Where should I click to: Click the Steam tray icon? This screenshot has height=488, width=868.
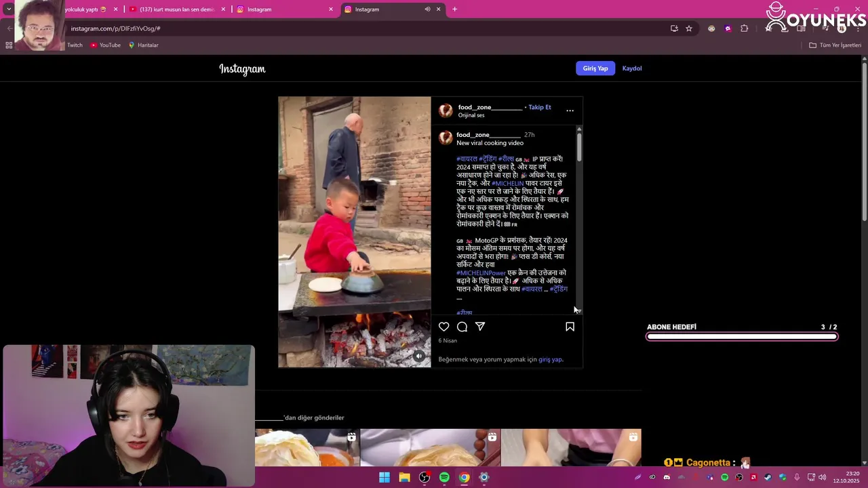pos(768,477)
